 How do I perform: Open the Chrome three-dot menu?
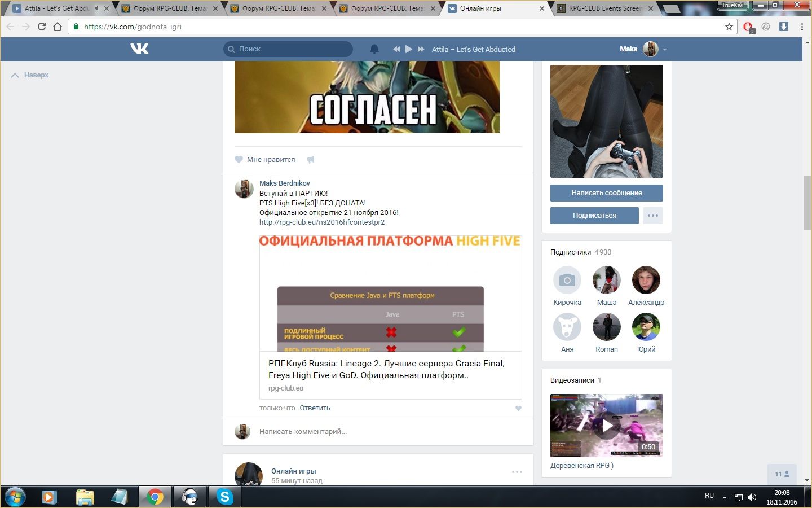click(x=802, y=27)
